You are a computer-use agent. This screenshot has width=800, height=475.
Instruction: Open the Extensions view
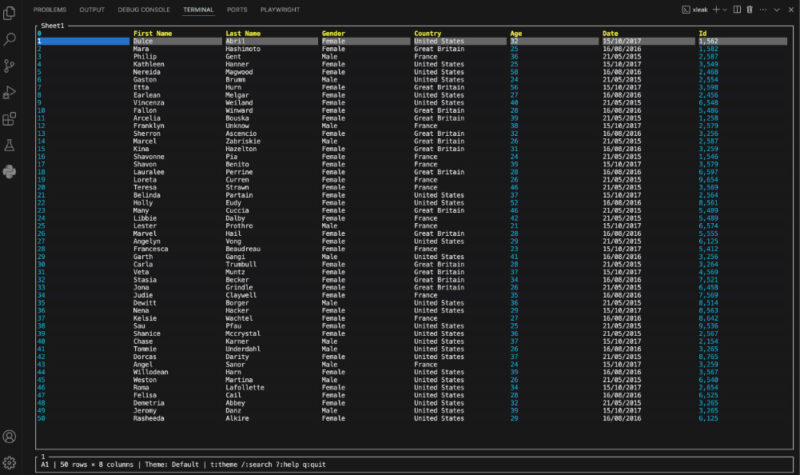coord(9,119)
